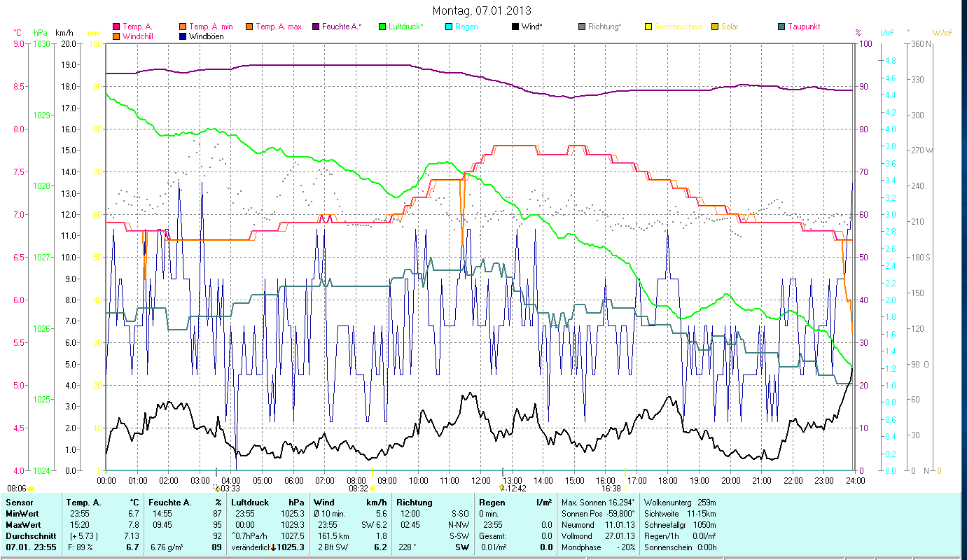Click the green Luftdruck legend square
Image resolution: width=967 pixels, height=560 pixels.
click(382, 27)
